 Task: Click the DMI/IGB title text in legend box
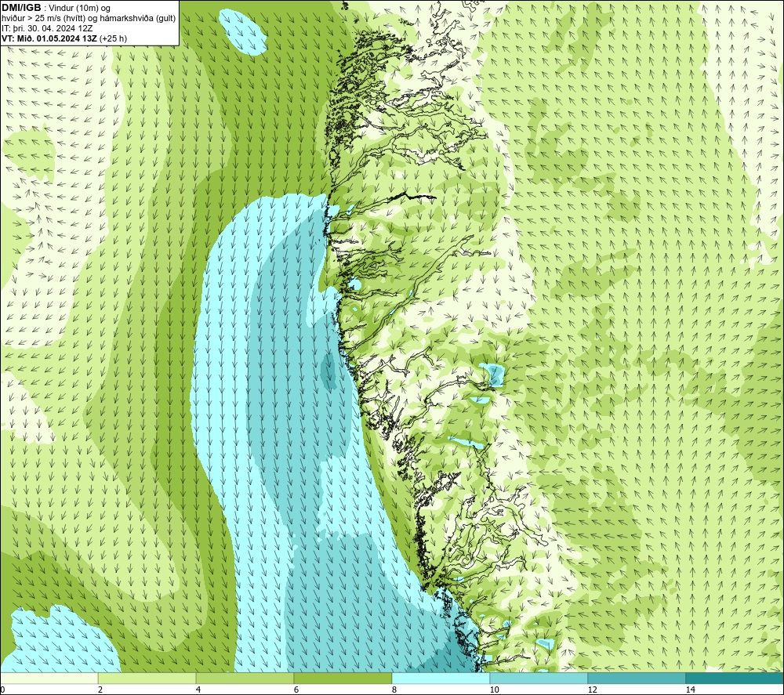tap(21, 8)
